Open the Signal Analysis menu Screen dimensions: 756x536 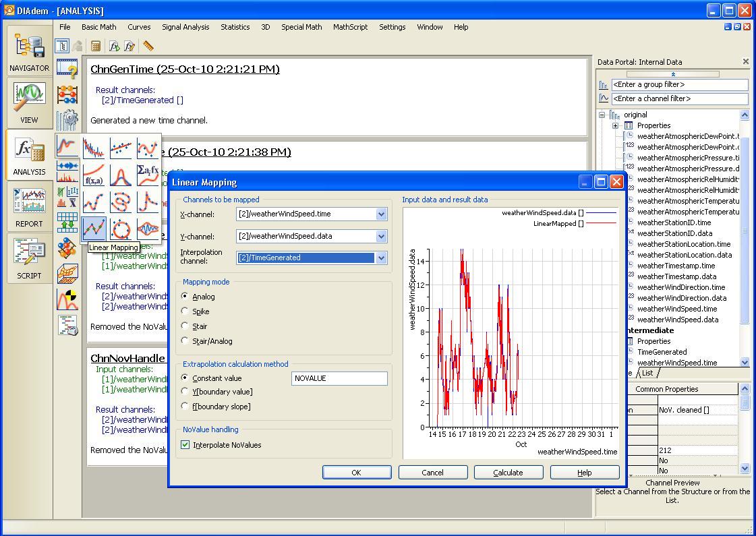click(x=185, y=27)
